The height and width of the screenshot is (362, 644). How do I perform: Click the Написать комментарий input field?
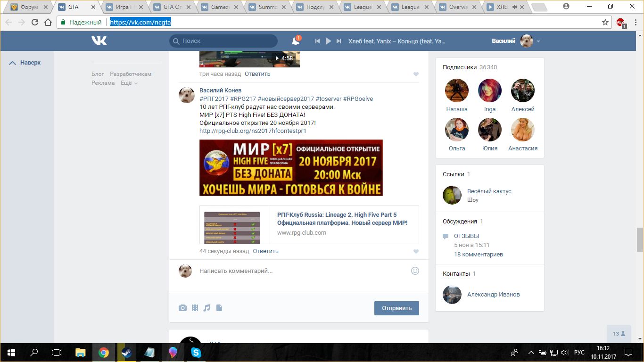pyautogui.click(x=302, y=271)
